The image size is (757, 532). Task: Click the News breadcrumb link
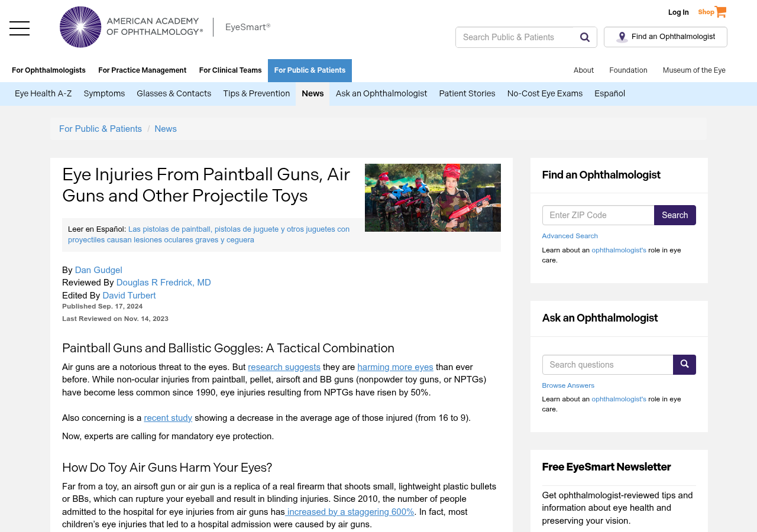tap(166, 129)
